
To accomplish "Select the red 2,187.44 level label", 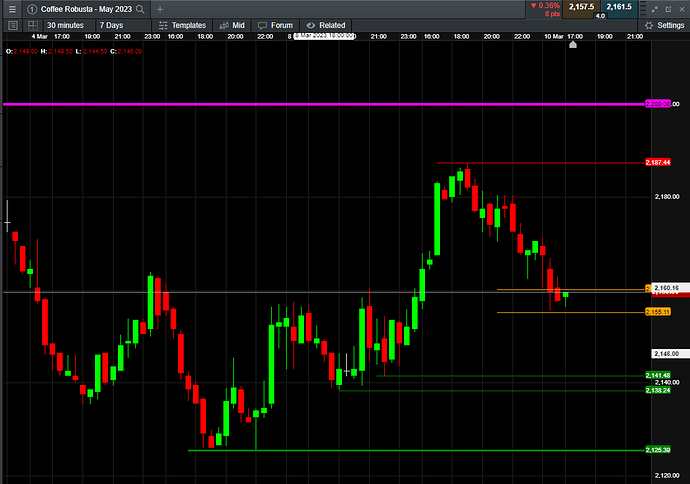I will click(x=658, y=162).
